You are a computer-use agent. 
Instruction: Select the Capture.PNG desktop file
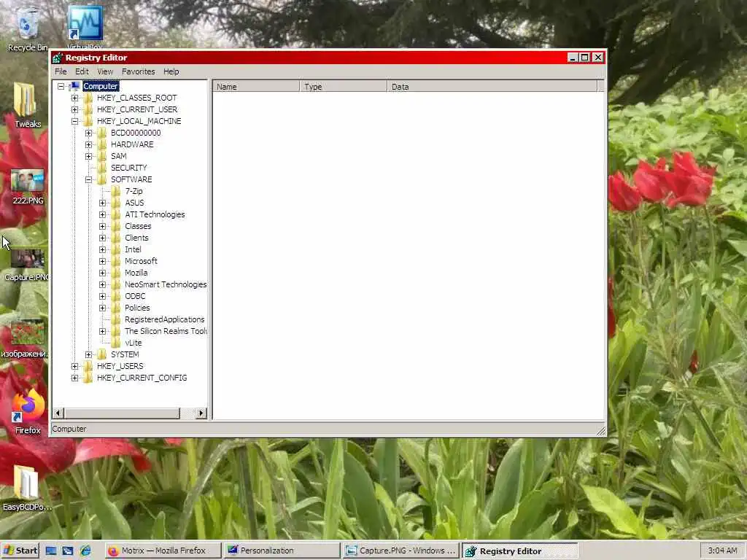27,265
